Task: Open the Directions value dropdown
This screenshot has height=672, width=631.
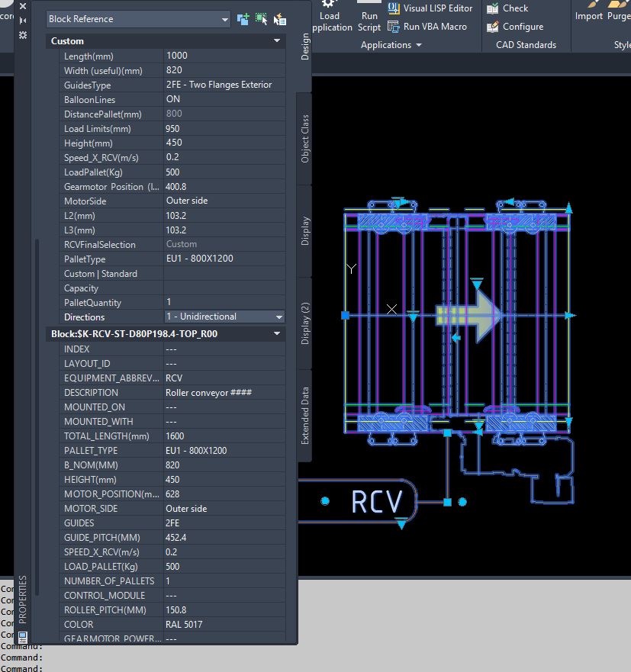Action: point(278,317)
